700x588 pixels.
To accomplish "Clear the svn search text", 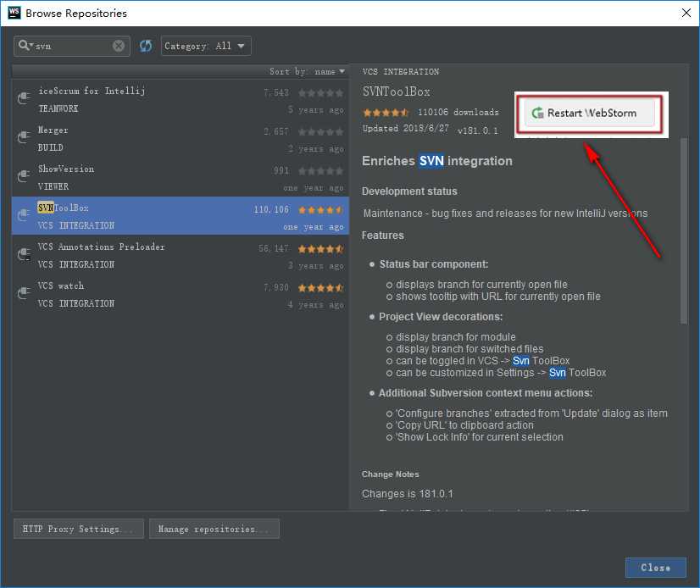I will [119, 46].
